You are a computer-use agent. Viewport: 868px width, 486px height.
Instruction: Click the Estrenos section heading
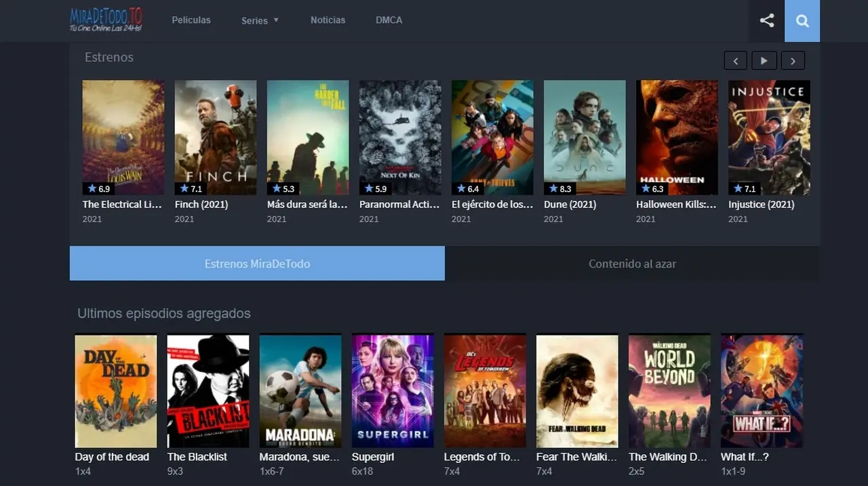(109, 58)
